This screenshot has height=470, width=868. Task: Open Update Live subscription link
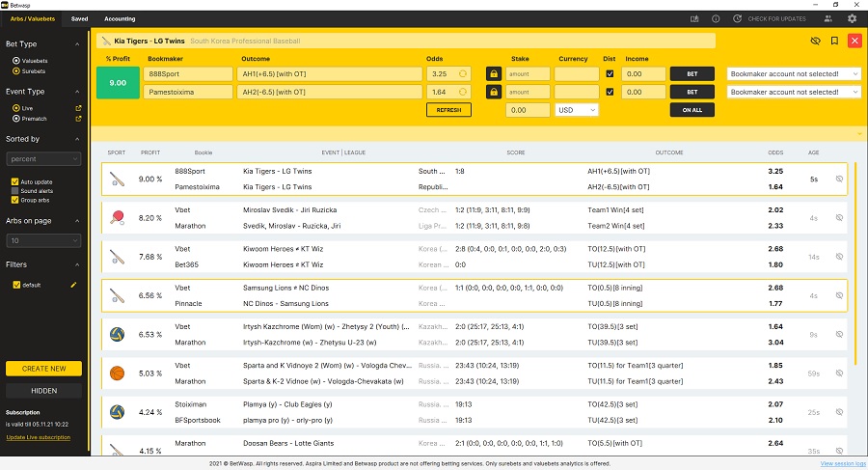[x=39, y=437]
